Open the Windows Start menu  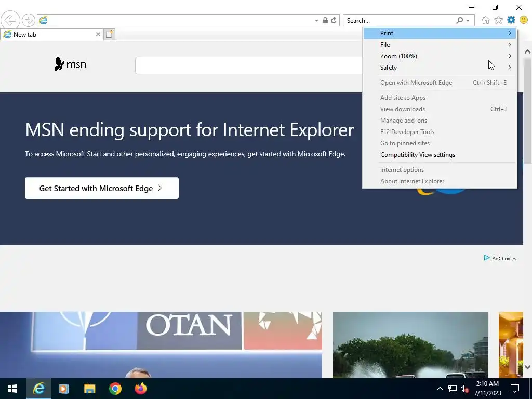12,389
